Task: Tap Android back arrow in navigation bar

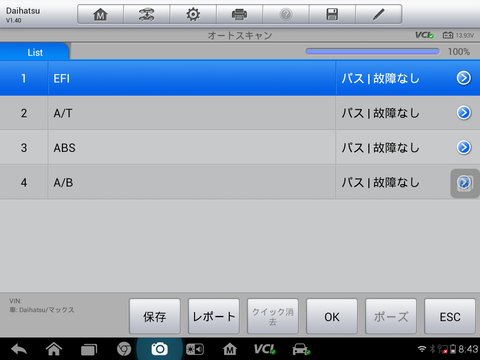Action: point(19,349)
